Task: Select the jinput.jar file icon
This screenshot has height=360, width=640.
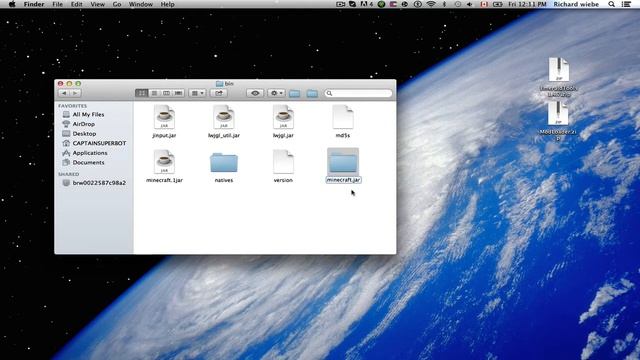Action: click(164, 118)
